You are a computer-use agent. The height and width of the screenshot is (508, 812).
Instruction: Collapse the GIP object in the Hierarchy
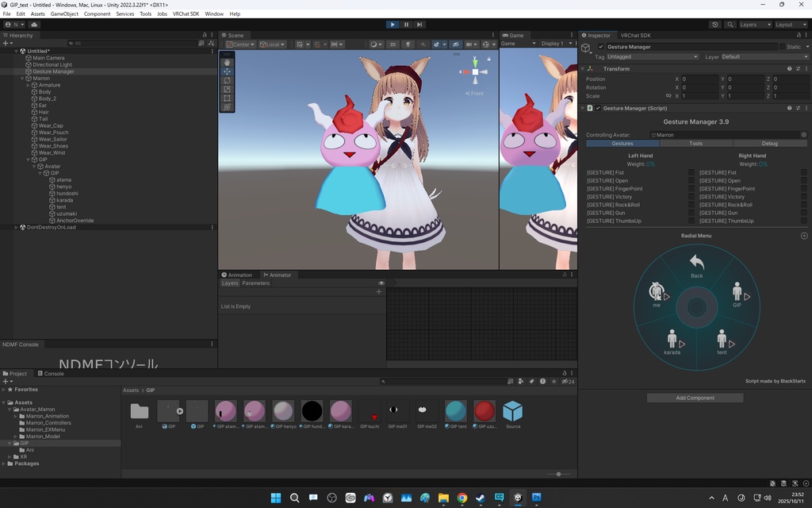point(28,158)
